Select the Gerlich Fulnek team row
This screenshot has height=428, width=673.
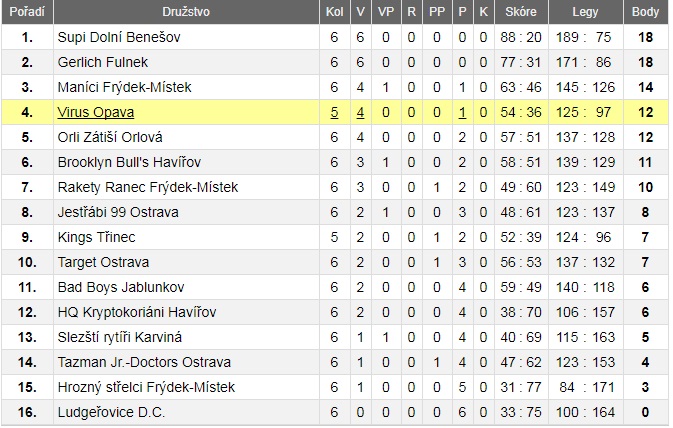tap(334, 62)
